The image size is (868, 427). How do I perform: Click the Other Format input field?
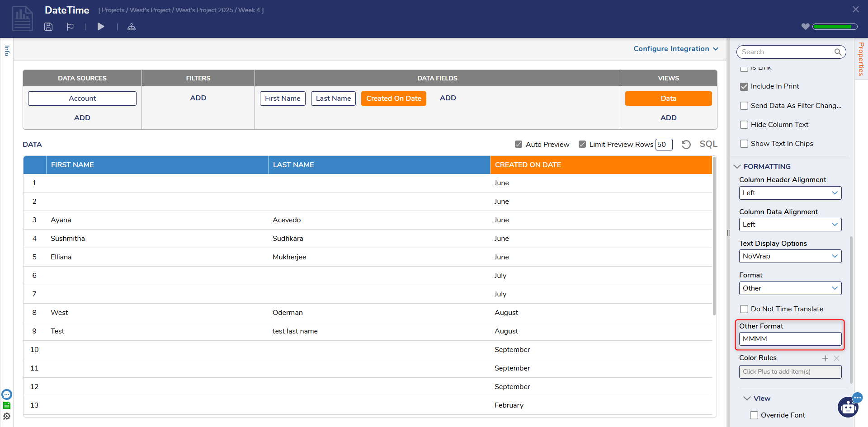790,339
